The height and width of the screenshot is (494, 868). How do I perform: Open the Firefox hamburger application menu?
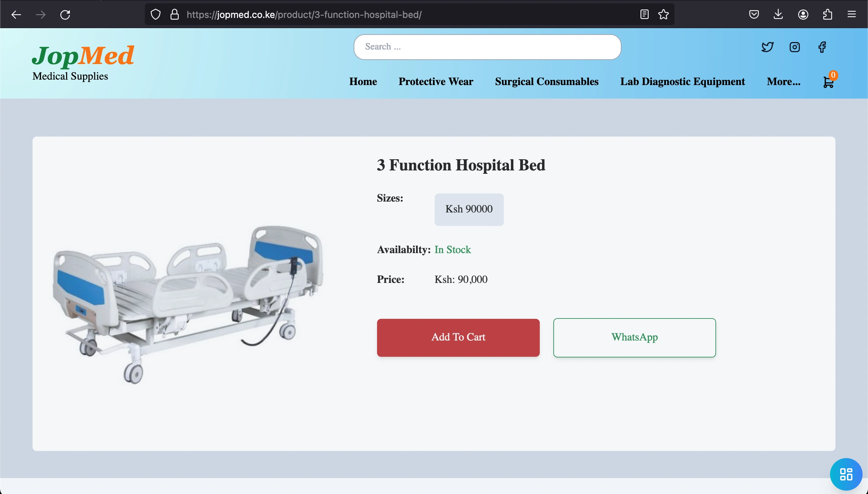pyautogui.click(x=851, y=14)
